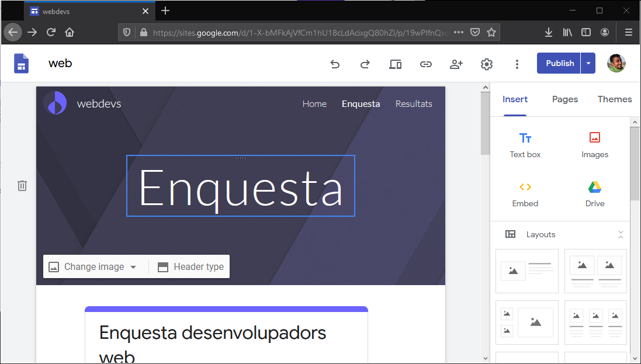Screen dimensions: 641x364
Task: Click the Undo arrow icon
Action: [335, 64]
